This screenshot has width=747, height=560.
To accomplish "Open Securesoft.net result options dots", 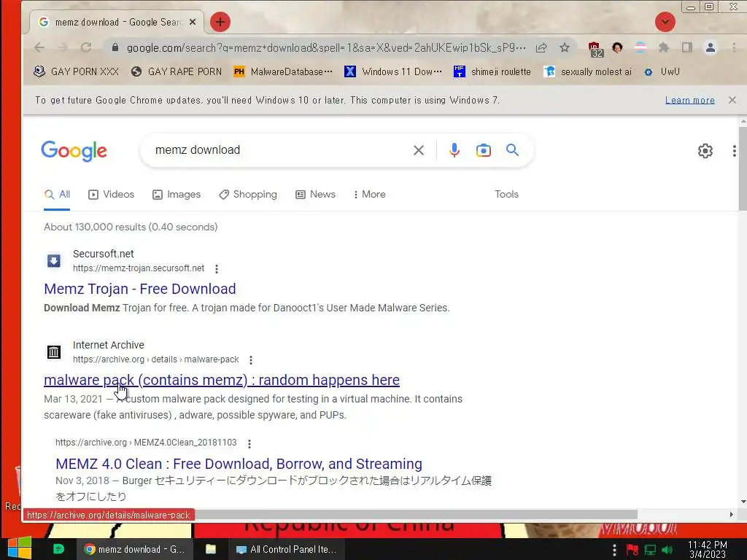I will coord(216,269).
